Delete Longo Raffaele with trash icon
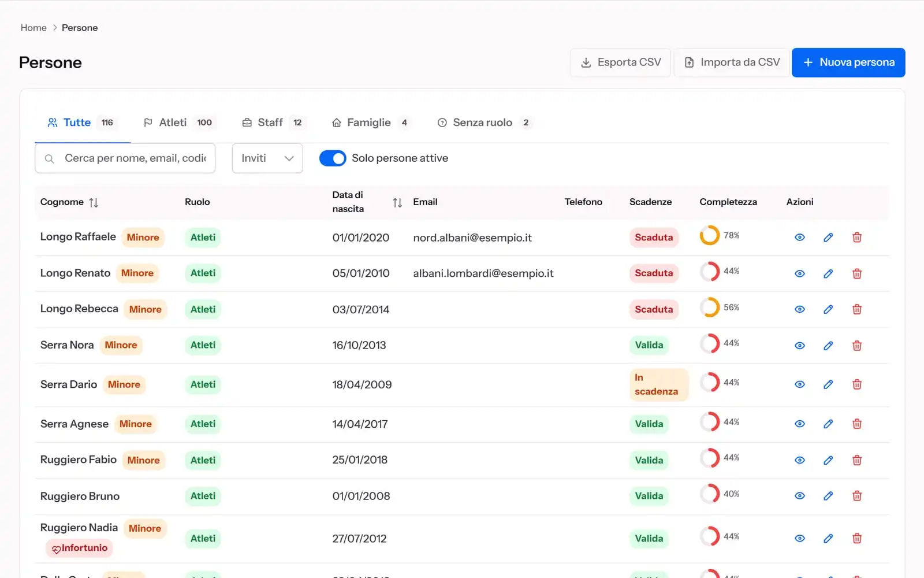The height and width of the screenshot is (578, 924). coord(857,238)
